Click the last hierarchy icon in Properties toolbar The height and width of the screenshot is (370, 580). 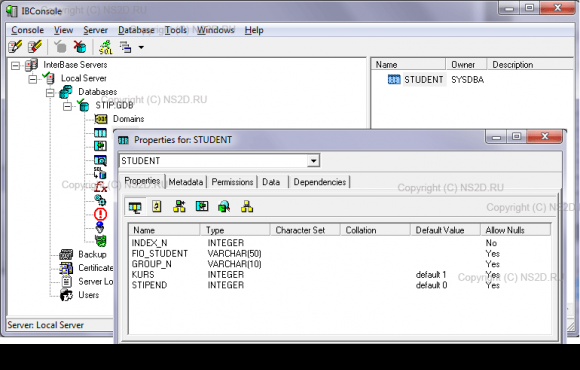click(247, 206)
